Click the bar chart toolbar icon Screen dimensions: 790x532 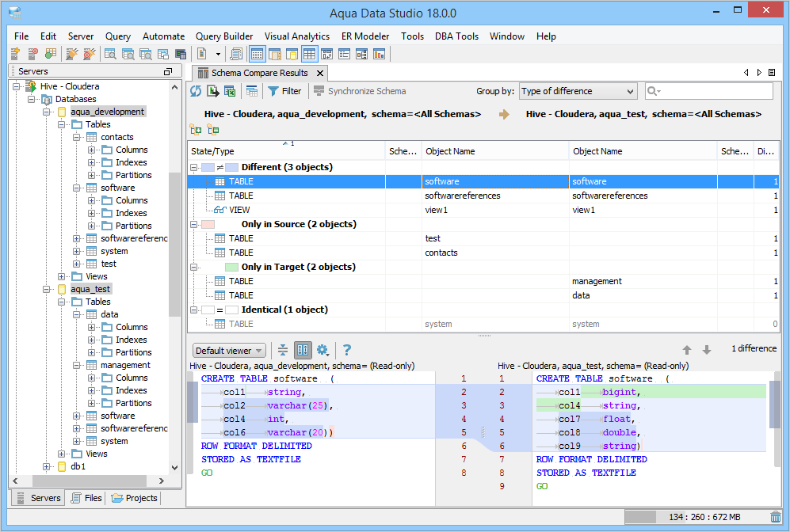click(x=379, y=54)
